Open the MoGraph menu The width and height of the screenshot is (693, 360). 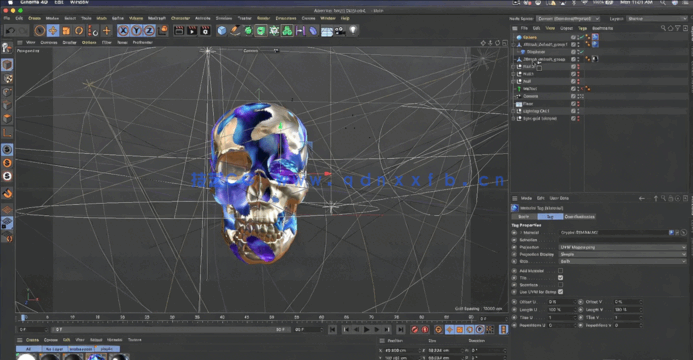pyautogui.click(x=157, y=18)
